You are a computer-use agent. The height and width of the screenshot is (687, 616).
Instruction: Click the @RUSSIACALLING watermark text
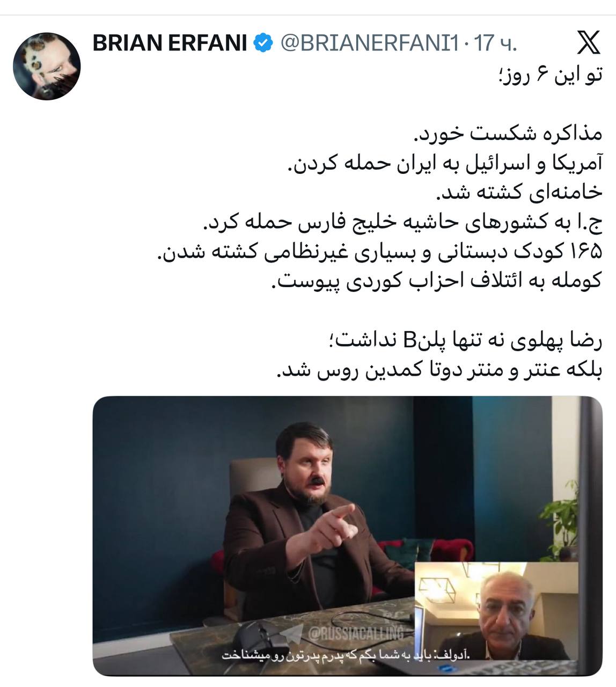(355, 634)
